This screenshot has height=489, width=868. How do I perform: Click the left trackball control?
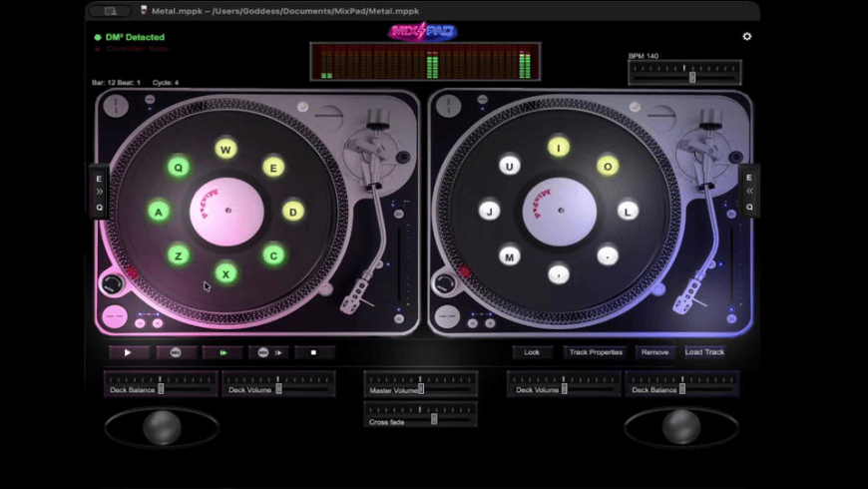[162, 427]
